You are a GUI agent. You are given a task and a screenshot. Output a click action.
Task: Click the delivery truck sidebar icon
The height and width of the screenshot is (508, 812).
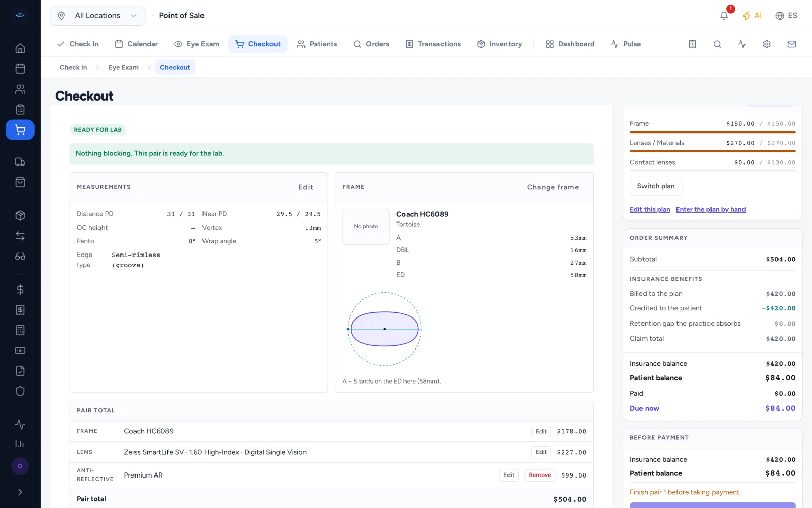(x=20, y=162)
